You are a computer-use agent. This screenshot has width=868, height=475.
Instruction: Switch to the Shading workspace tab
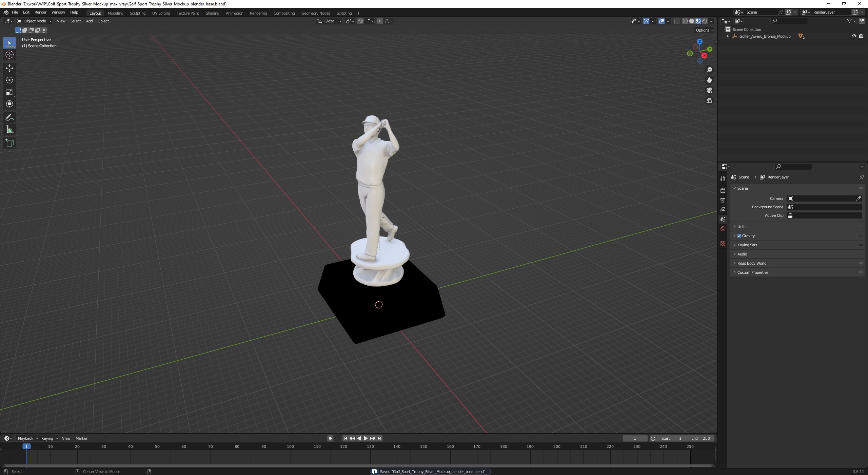point(212,13)
